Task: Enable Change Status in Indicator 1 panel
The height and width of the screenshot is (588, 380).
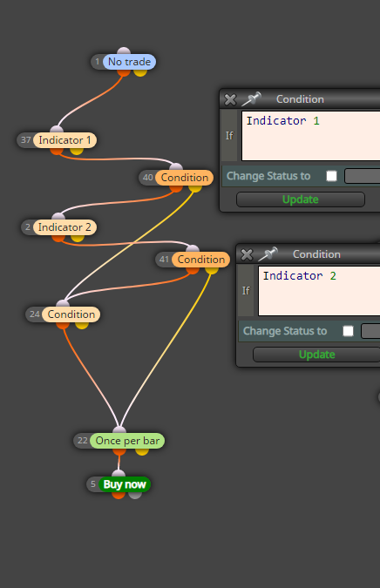Action: point(331,176)
